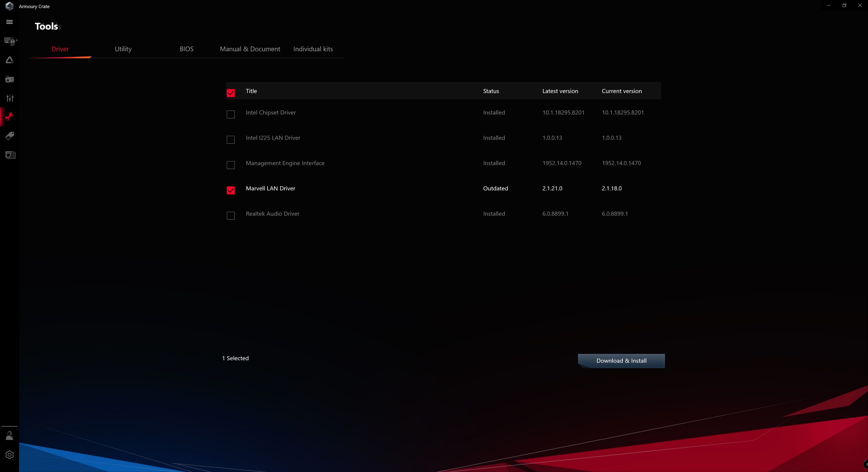The height and width of the screenshot is (472, 868).
Task: Restore down the Armoury Crate window
Action: (844, 5)
